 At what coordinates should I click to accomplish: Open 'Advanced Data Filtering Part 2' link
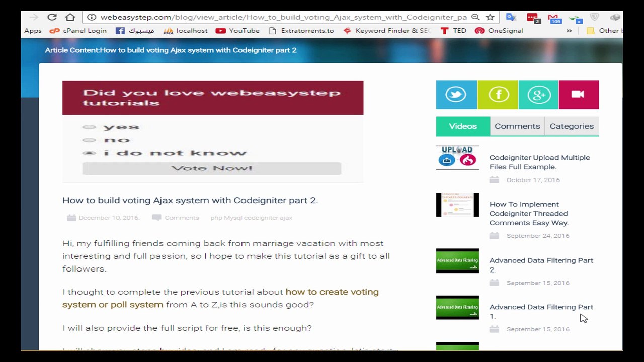pyautogui.click(x=541, y=265)
